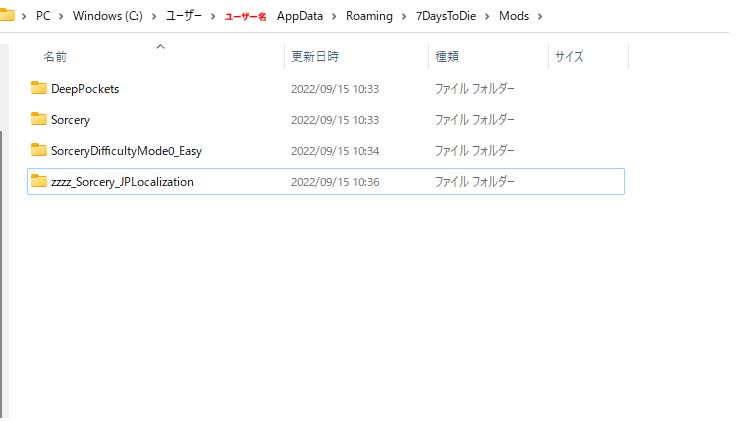742x421 pixels.
Task: Go to AppData in the breadcrumb
Action: point(300,16)
